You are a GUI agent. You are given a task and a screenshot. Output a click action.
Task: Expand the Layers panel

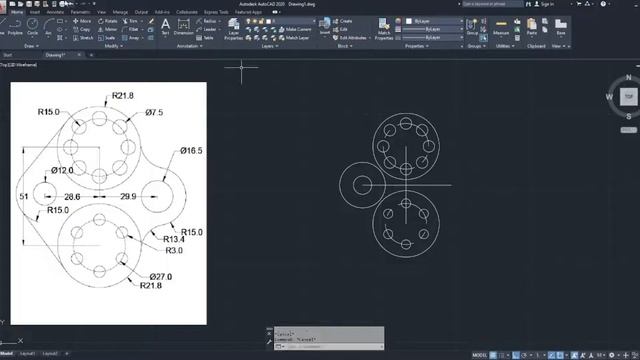click(269, 46)
